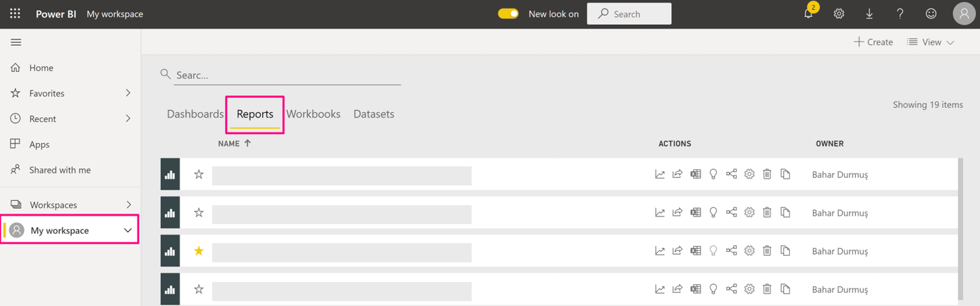Click the report list vertical scrollbar
The height and width of the screenshot is (306, 980).
click(960, 229)
